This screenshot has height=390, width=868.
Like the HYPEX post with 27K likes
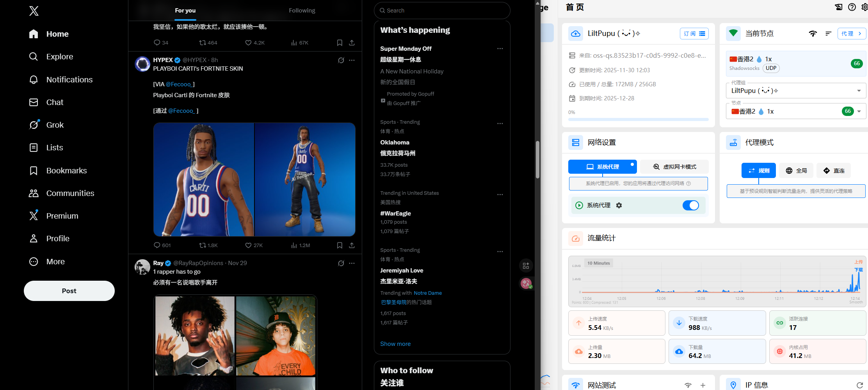tap(248, 245)
